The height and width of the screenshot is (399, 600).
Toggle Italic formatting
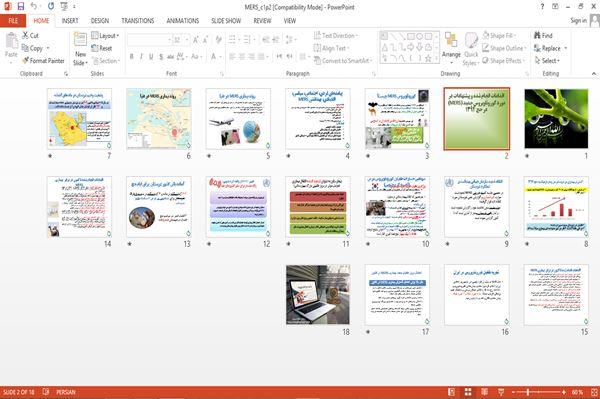click(x=141, y=57)
